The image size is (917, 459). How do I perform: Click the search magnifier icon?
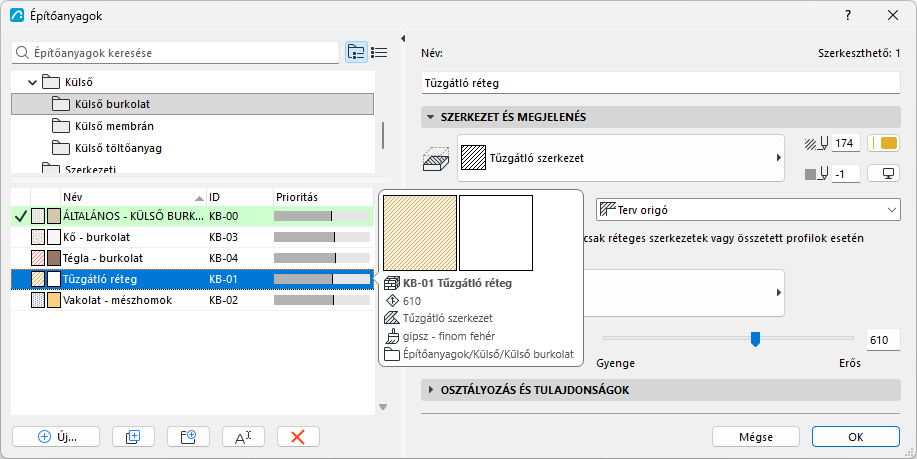[x=22, y=53]
